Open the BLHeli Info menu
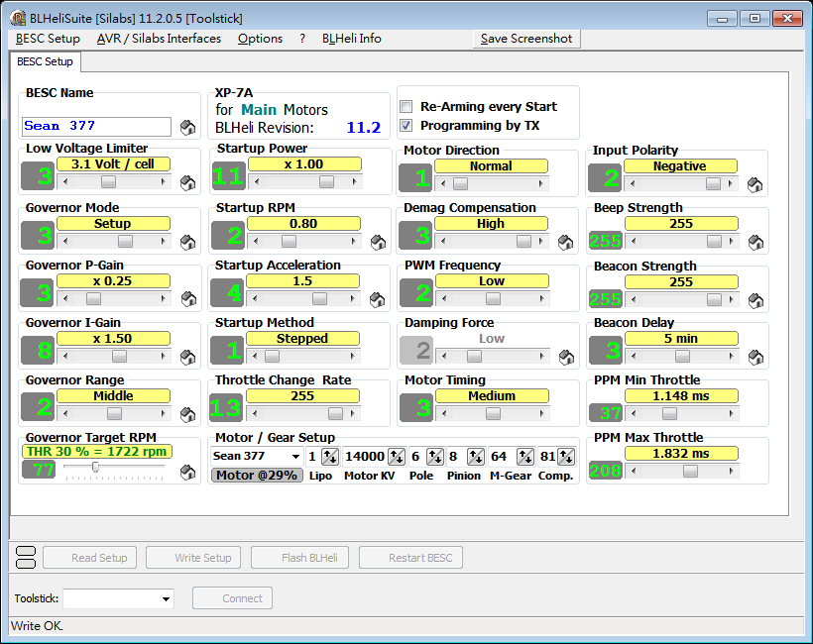813x644 pixels. [352, 39]
